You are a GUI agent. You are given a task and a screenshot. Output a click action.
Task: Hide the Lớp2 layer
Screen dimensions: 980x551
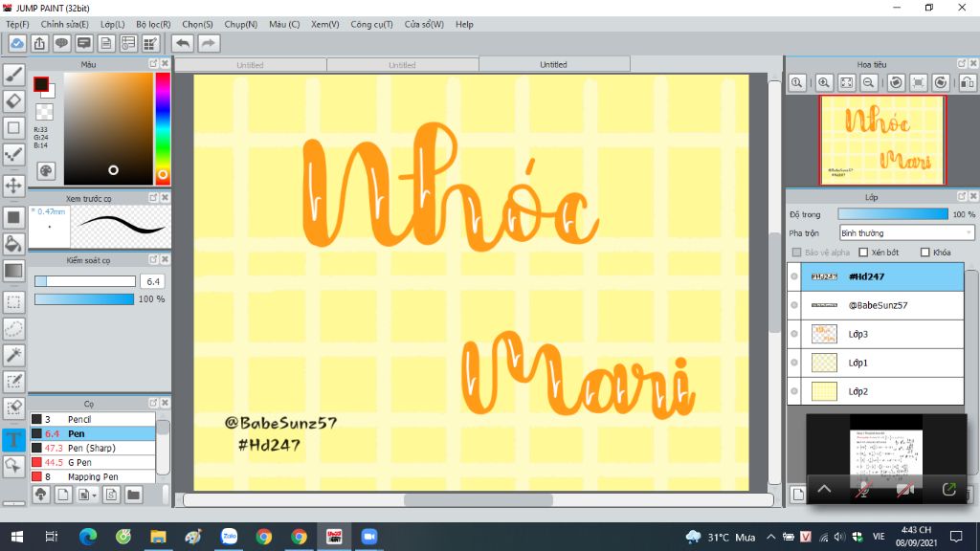(x=794, y=391)
